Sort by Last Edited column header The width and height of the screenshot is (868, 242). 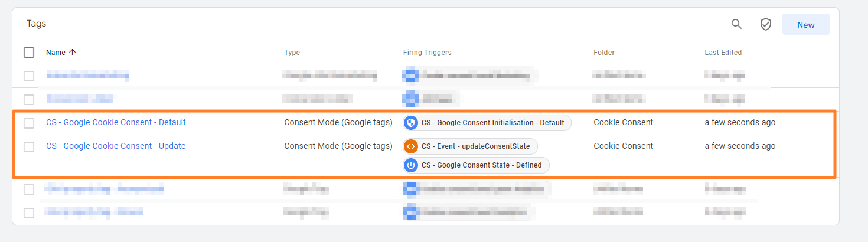723,53
